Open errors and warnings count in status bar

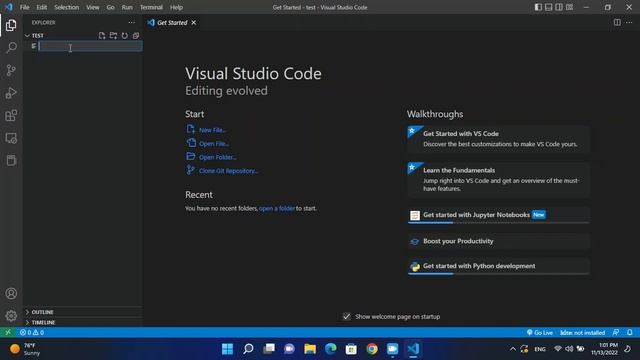pyautogui.click(x=32, y=332)
